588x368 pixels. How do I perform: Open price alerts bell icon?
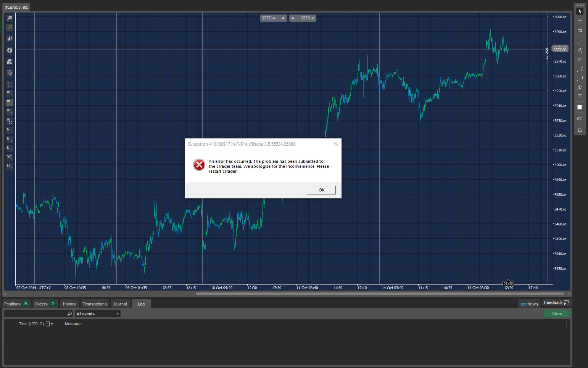coord(580,130)
